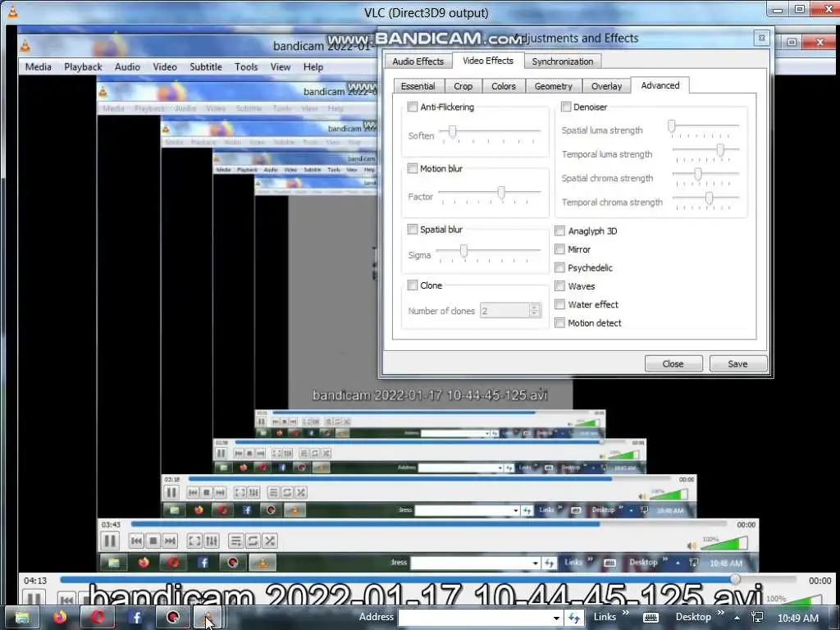The height and width of the screenshot is (630, 840).
Task: Click Bandicam icon in the 10:48 AM nested taskbar
Action: 232,563
